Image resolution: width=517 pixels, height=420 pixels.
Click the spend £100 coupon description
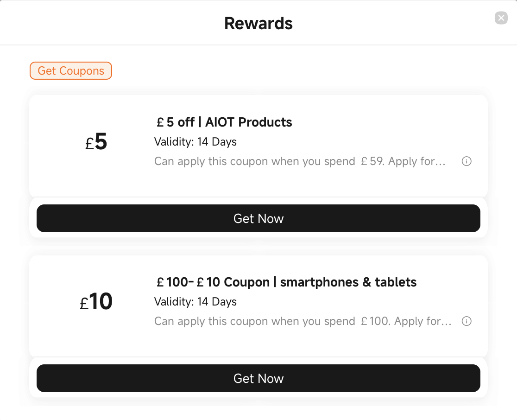click(x=303, y=321)
